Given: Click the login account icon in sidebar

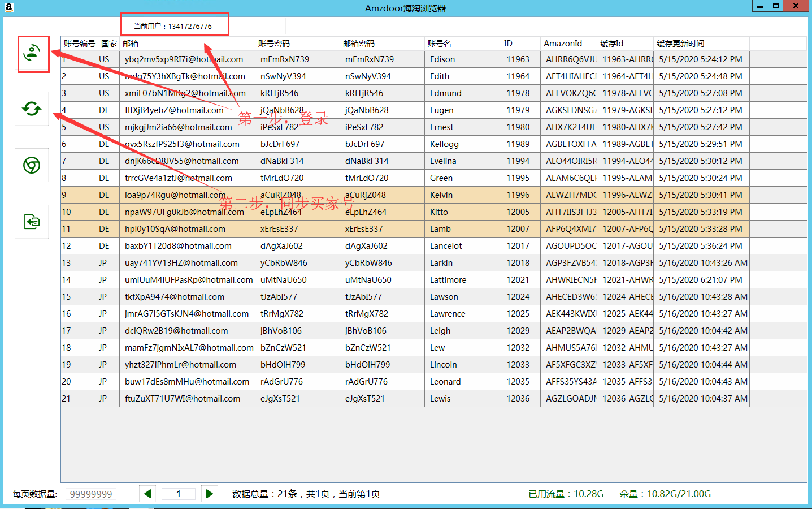Looking at the screenshot, I should coord(32,53).
